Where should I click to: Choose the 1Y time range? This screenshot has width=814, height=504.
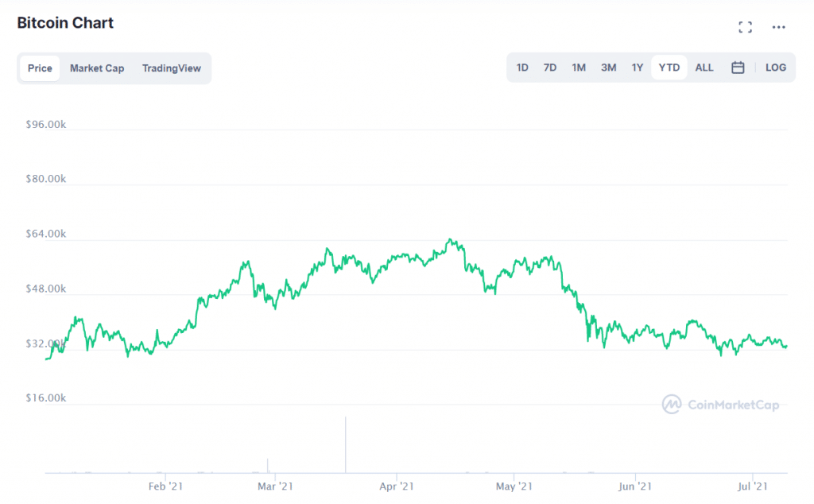tap(638, 68)
